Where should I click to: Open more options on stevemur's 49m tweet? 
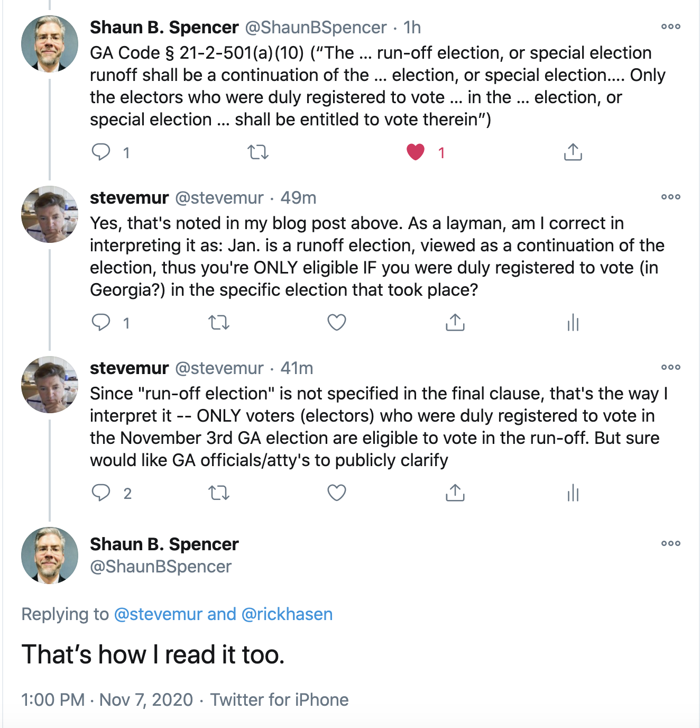(670, 197)
